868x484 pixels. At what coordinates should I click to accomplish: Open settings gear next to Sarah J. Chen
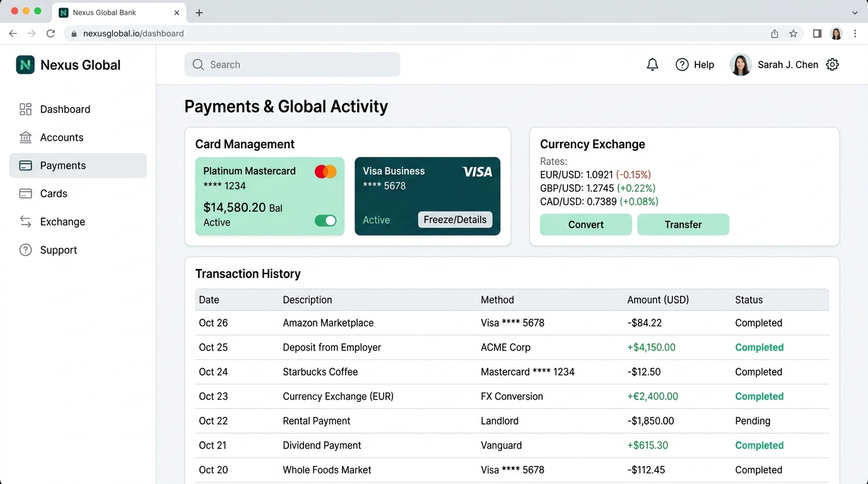coord(833,64)
